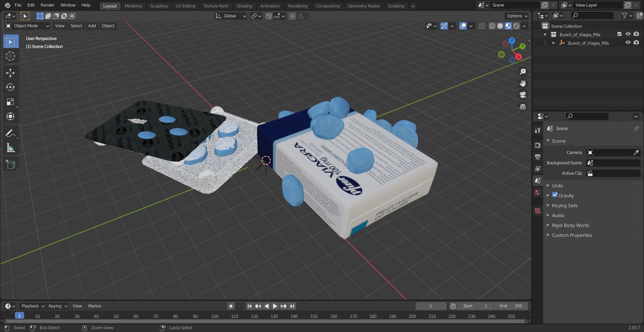This screenshot has width=644, height=332.
Task: Switch to the Shading workspace tab
Action: pos(244,6)
